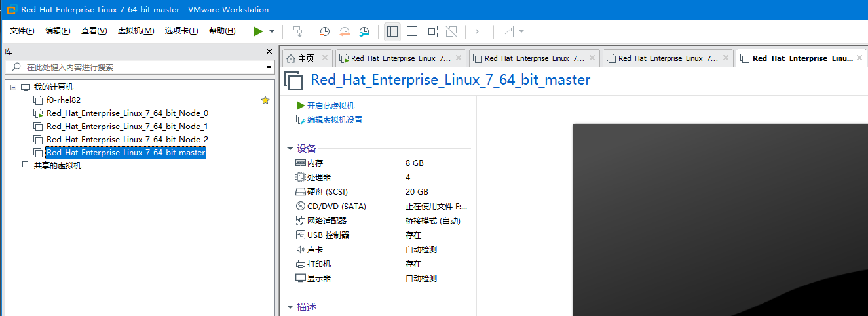The image size is (868, 316).
Task: Select Red_Hat_Enterprise_Linux_7_64_bit_Node_2 in library
Action: pos(127,140)
